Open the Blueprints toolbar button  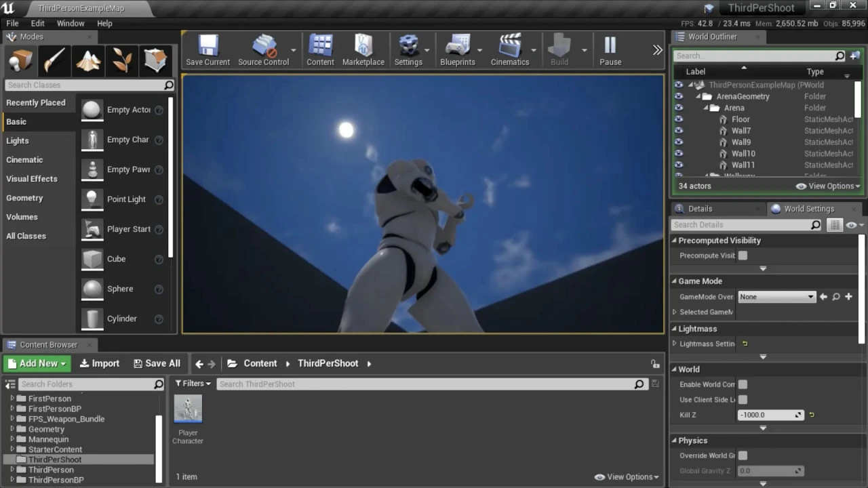458,51
